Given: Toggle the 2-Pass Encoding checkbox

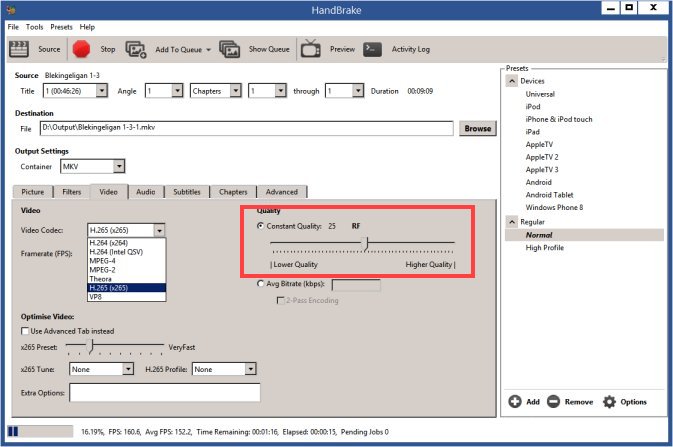Looking at the screenshot, I should coord(280,300).
